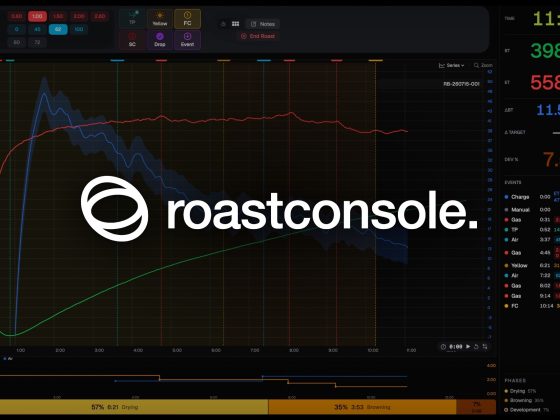Select the Gas event at 0:31

point(531,220)
